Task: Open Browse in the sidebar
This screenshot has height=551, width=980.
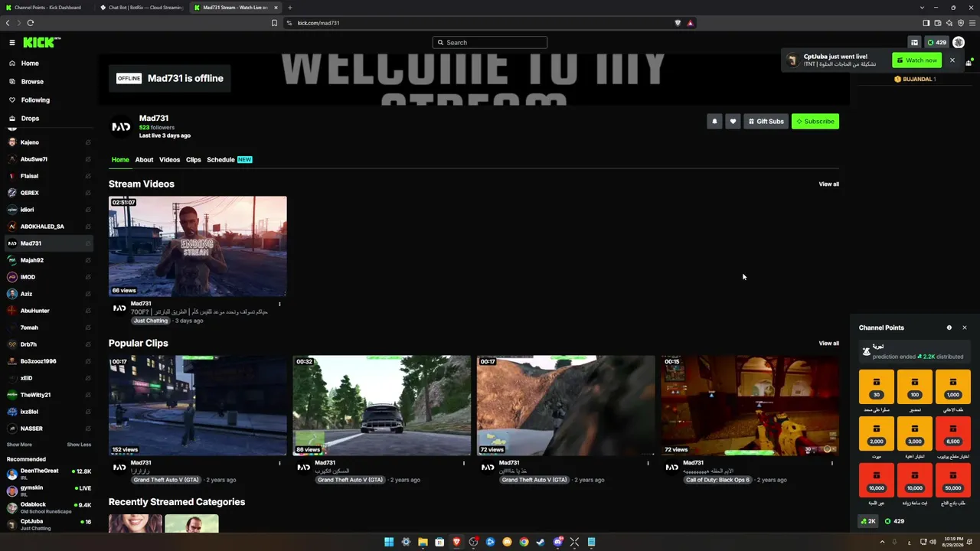Action: (x=32, y=82)
